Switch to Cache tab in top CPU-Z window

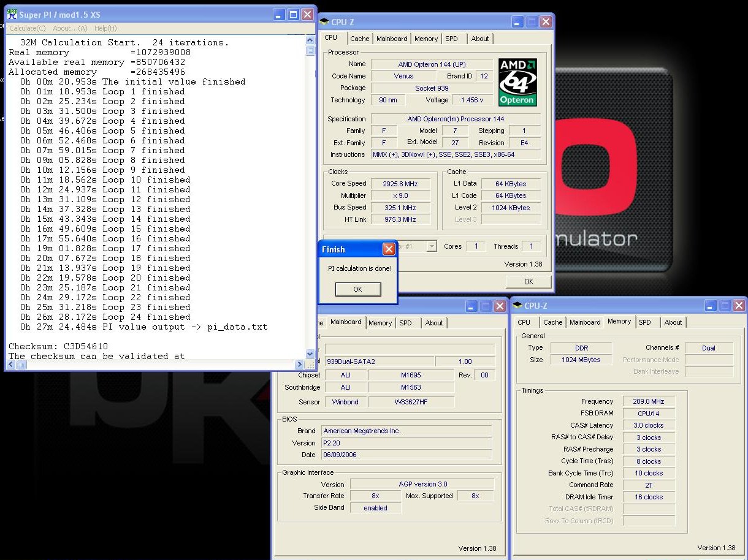(x=360, y=39)
